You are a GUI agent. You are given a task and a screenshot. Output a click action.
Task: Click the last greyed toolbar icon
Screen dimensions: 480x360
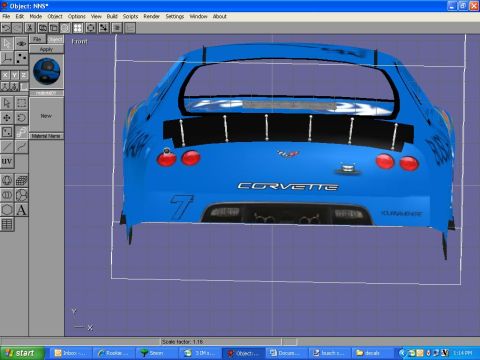[130, 28]
